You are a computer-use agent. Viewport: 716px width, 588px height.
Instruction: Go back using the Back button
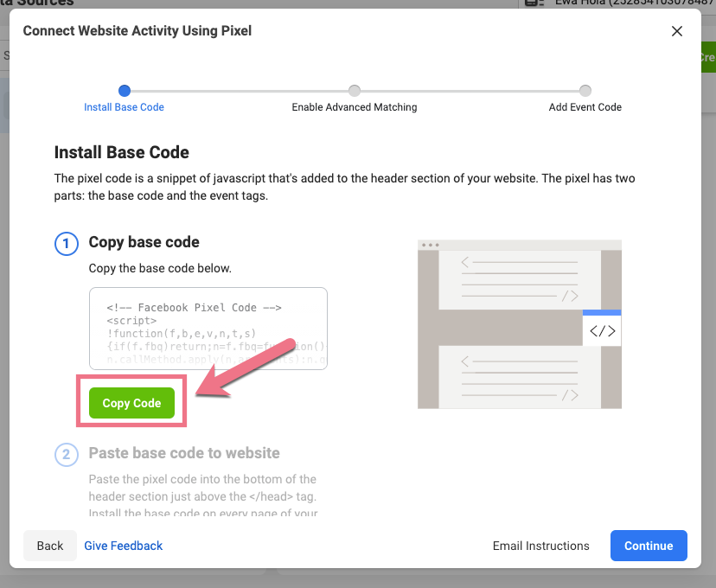pyautogui.click(x=50, y=546)
